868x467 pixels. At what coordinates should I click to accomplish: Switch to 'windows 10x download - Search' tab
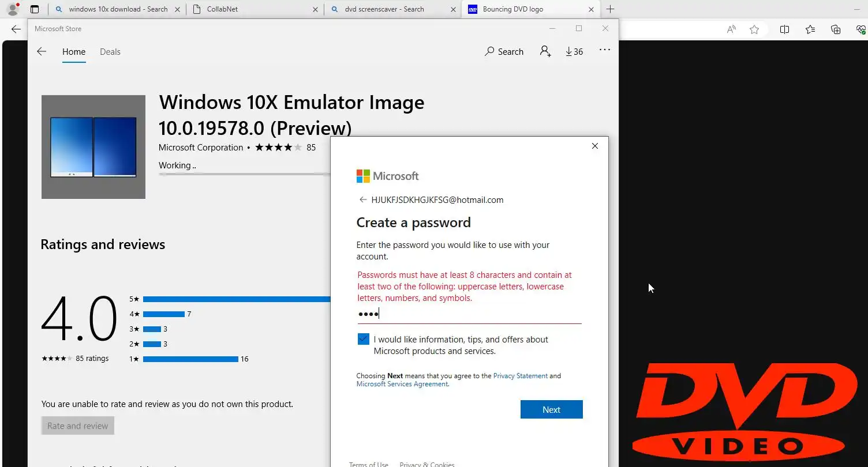(118, 9)
